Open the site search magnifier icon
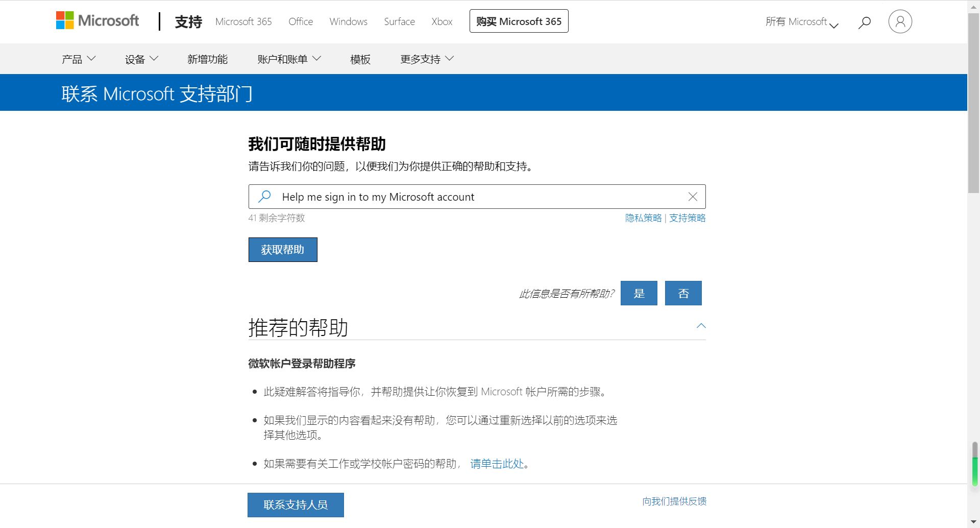 point(864,22)
